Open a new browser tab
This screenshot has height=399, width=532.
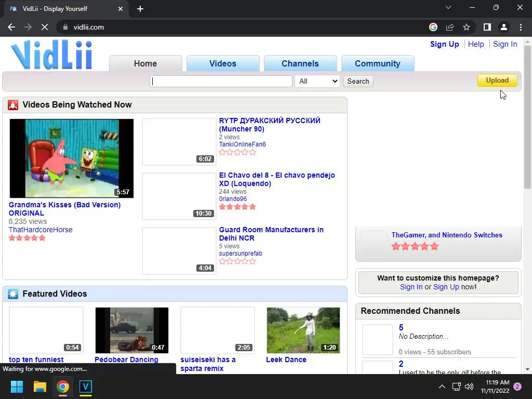click(140, 9)
